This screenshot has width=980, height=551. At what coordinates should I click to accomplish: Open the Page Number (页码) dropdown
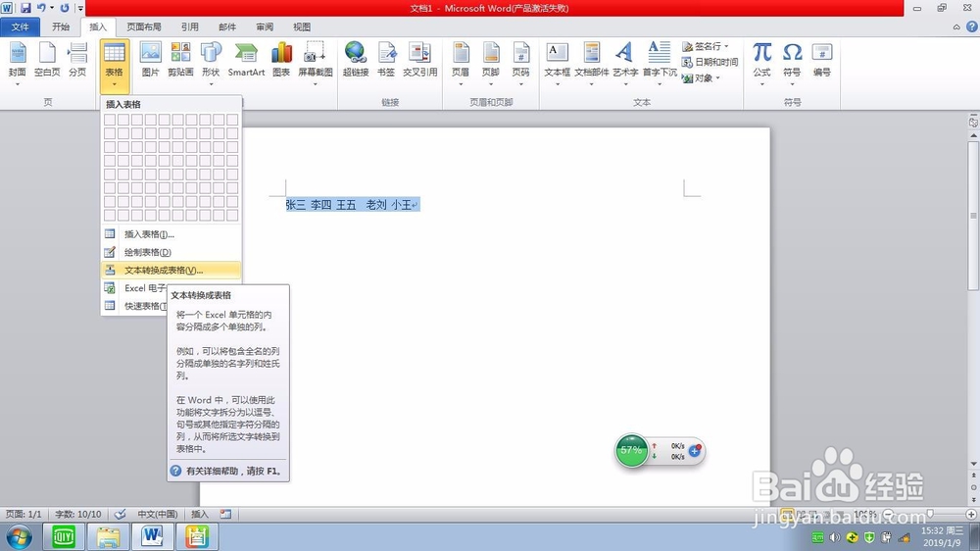[x=521, y=63]
